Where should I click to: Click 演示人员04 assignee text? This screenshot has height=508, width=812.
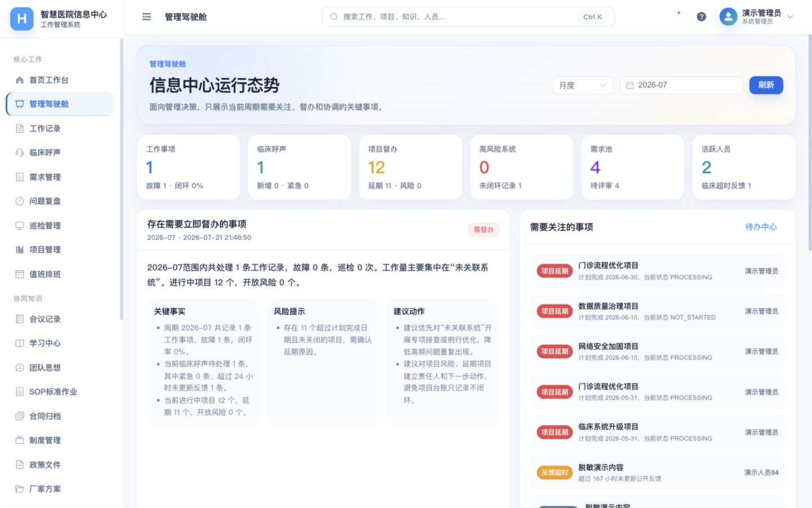(x=761, y=472)
